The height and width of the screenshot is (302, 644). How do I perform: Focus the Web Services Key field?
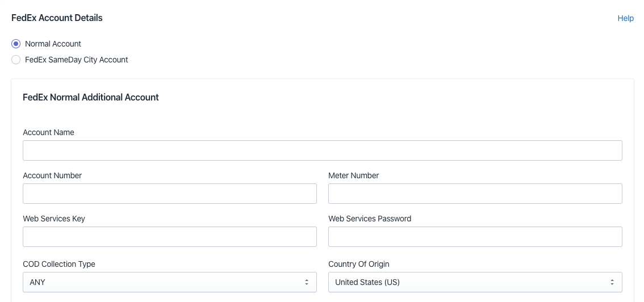[x=170, y=237]
